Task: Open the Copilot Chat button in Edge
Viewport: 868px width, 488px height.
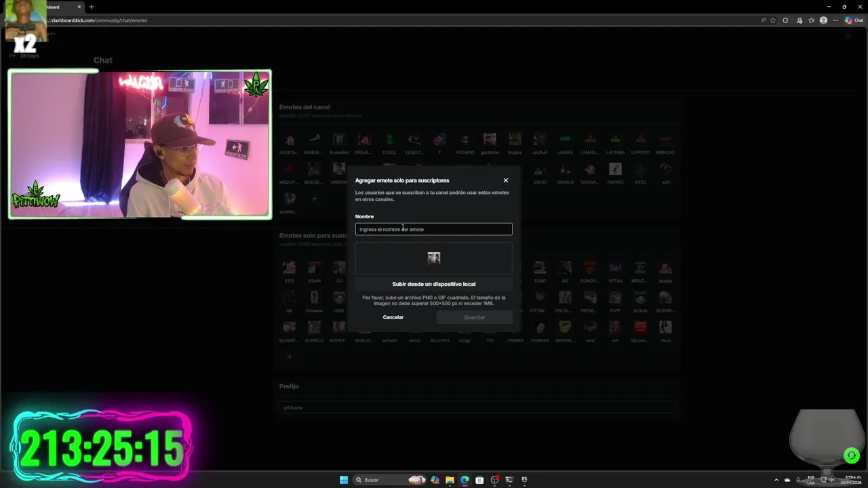Action: (854, 20)
